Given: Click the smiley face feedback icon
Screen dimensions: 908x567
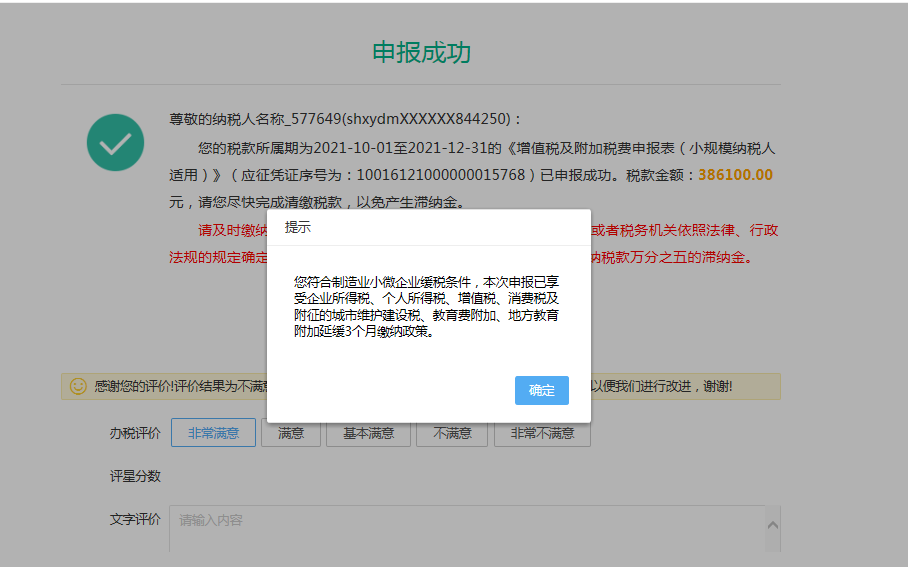Looking at the screenshot, I should coord(78,386).
